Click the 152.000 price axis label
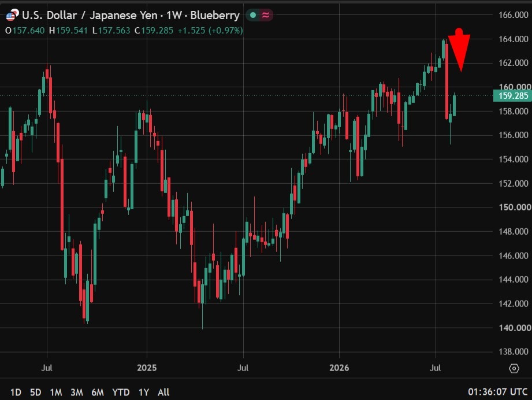532x400 pixels. pos(513,183)
